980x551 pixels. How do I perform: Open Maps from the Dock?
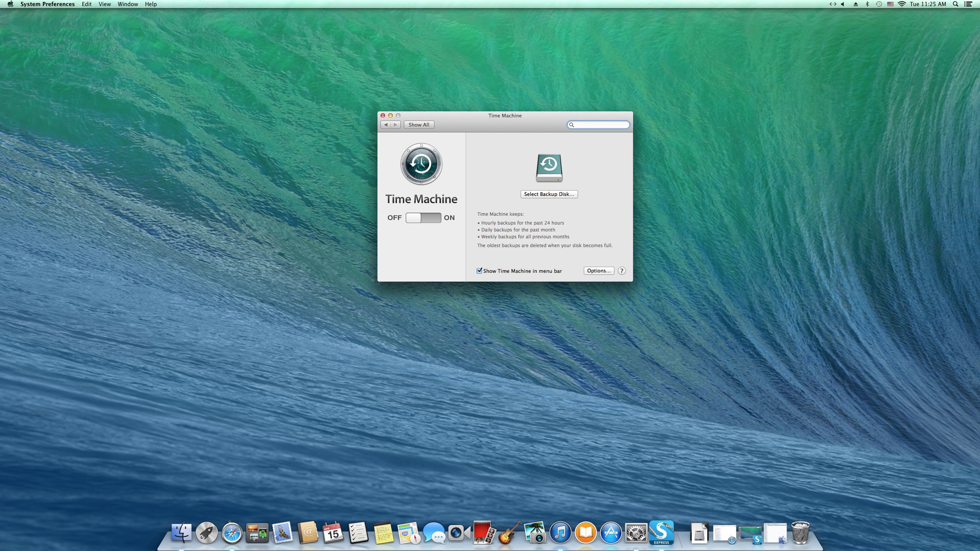(x=409, y=533)
